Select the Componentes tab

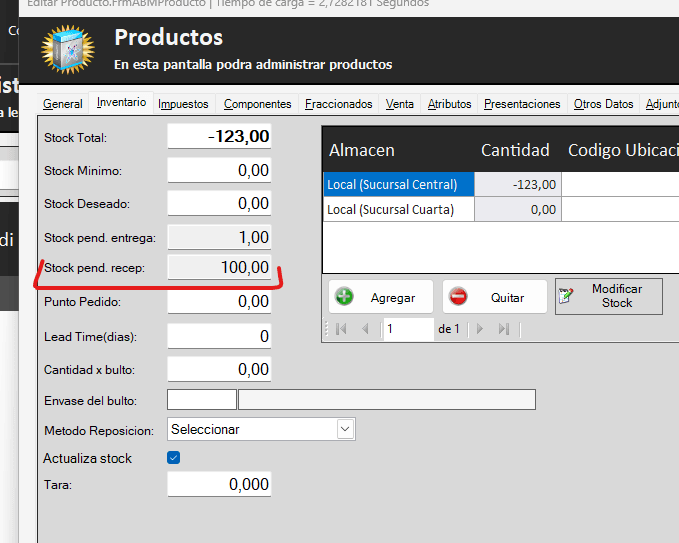coord(257,104)
